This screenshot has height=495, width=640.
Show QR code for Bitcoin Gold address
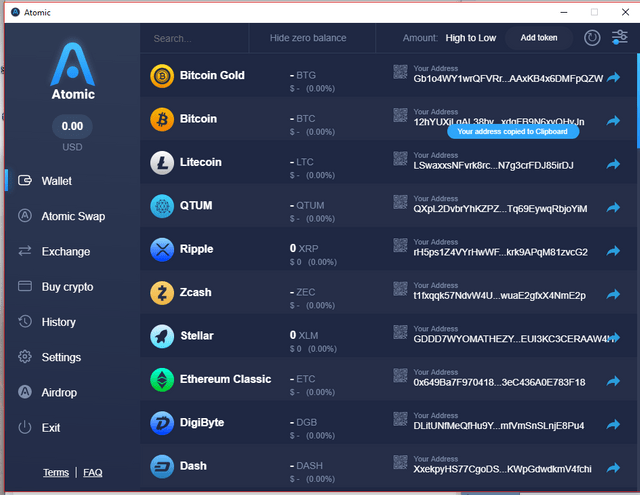(x=400, y=71)
